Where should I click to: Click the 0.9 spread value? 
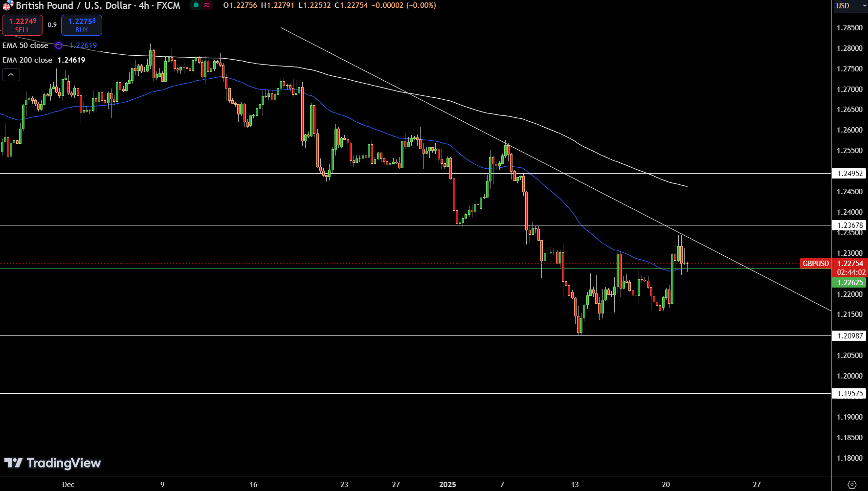click(x=52, y=25)
